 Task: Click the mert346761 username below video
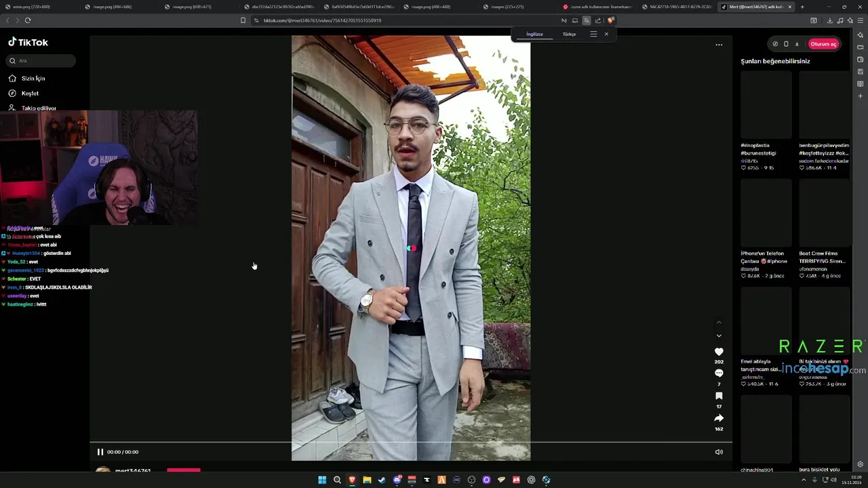pos(133,470)
